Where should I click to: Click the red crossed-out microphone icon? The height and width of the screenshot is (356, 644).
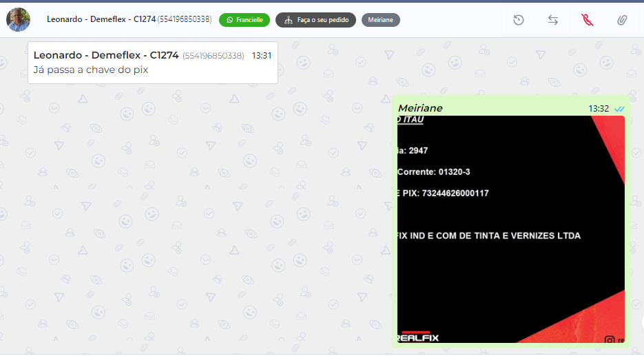(587, 20)
